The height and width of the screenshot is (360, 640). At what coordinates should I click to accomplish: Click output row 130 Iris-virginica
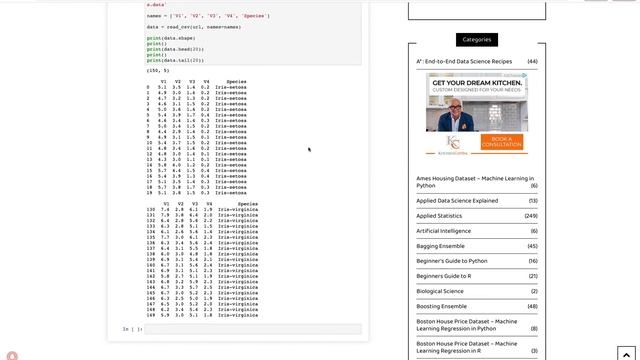click(x=202, y=209)
